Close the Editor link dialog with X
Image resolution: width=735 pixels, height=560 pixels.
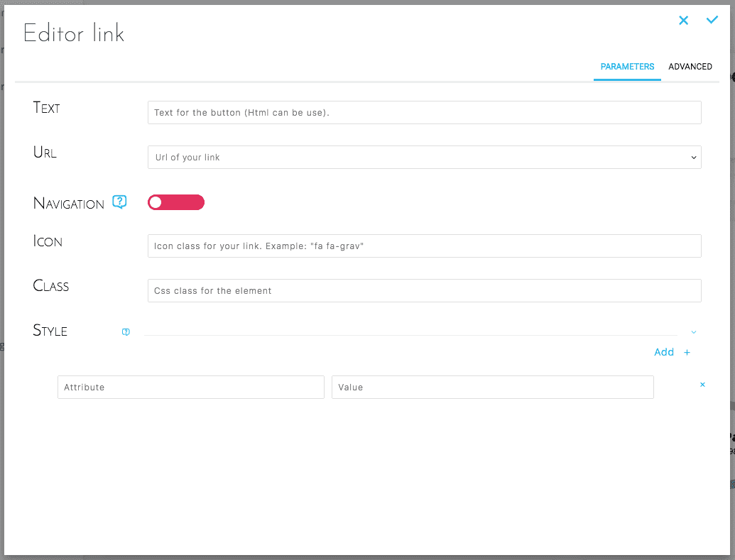683,20
